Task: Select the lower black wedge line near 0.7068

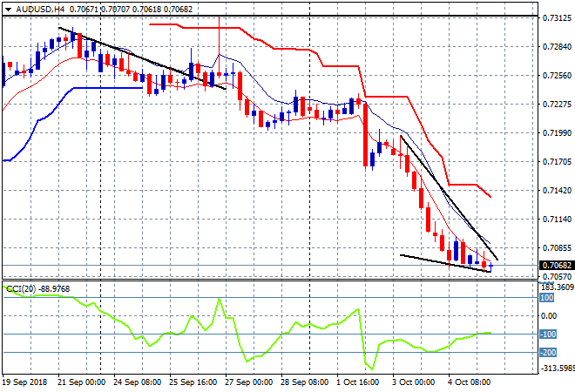Action: pyautogui.click(x=445, y=263)
